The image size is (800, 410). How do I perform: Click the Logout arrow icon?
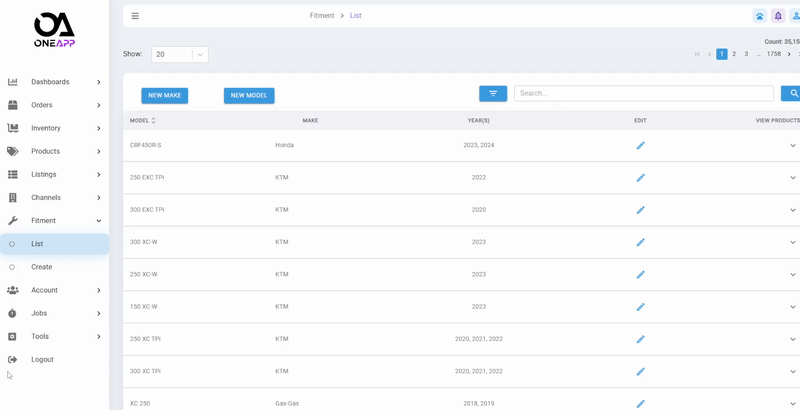[x=13, y=360]
